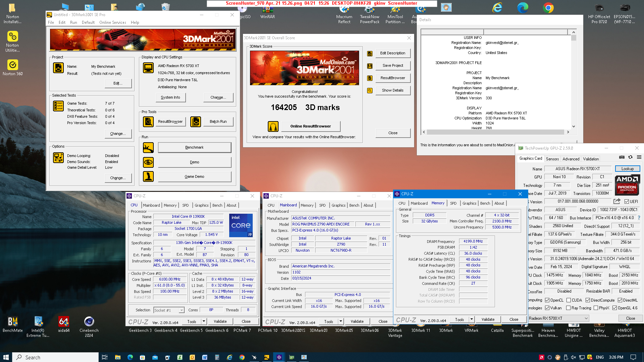Image resolution: width=644 pixels, height=362 pixels.
Task: Open the Norton 360 desktop icon
Action: [13, 67]
